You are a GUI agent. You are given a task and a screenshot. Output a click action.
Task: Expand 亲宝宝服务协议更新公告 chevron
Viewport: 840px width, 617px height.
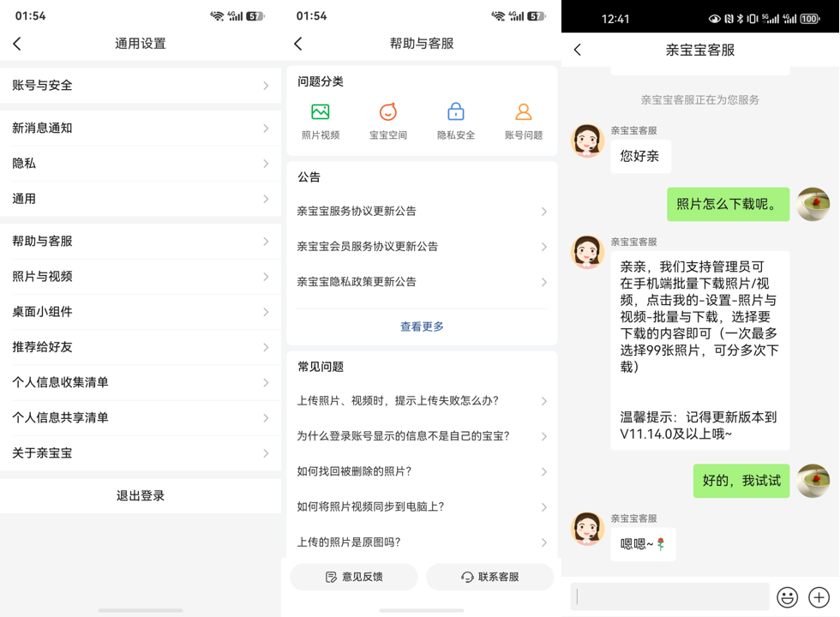pos(543,212)
